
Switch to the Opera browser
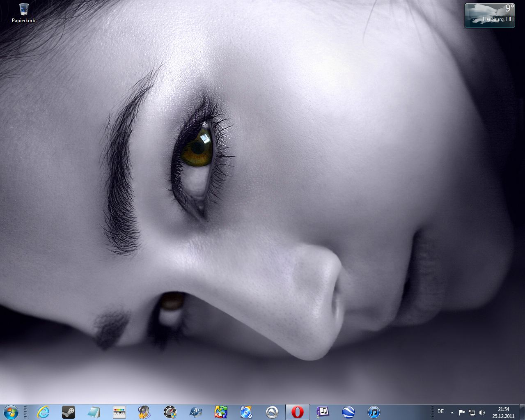pos(298,412)
